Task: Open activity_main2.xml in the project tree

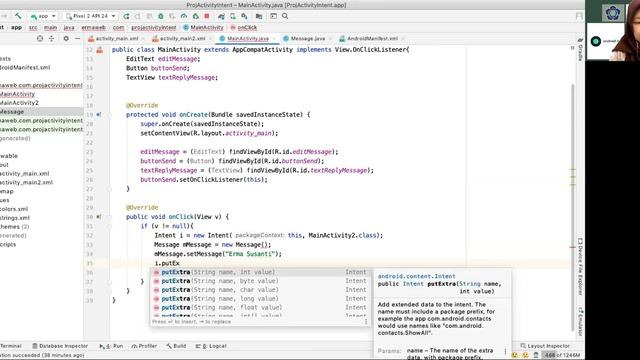Action: 27,182
